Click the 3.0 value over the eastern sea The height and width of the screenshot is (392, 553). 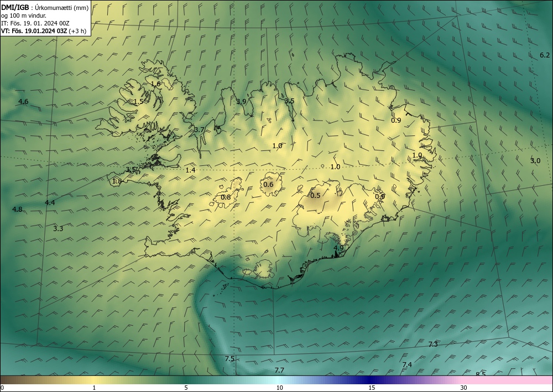point(535,161)
